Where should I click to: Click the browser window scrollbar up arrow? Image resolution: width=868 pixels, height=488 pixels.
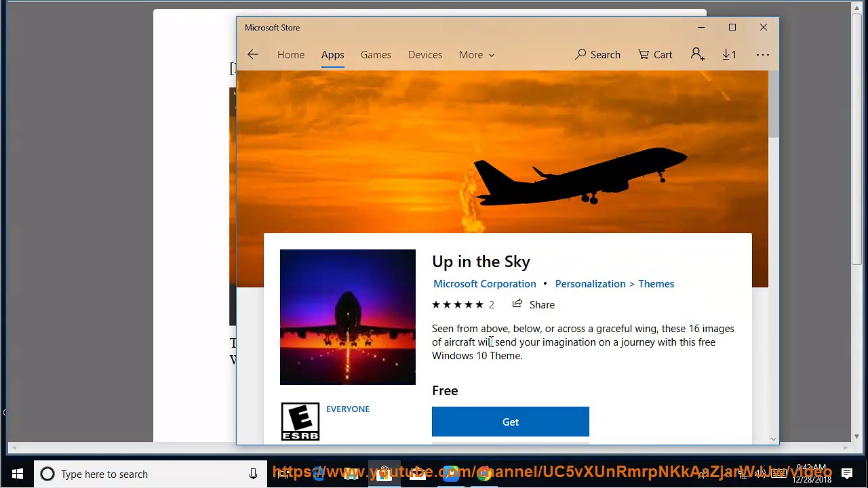coord(857,7)
